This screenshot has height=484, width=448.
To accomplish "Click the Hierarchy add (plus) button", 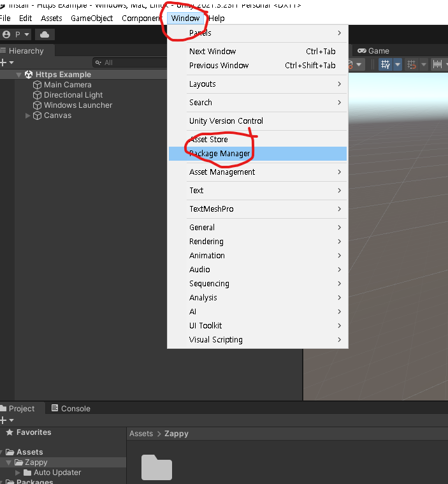I will click(x=3, y=62).
